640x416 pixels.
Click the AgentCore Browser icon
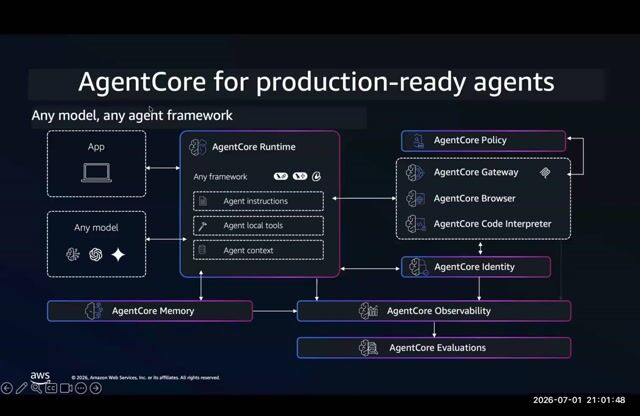(416, 198)
